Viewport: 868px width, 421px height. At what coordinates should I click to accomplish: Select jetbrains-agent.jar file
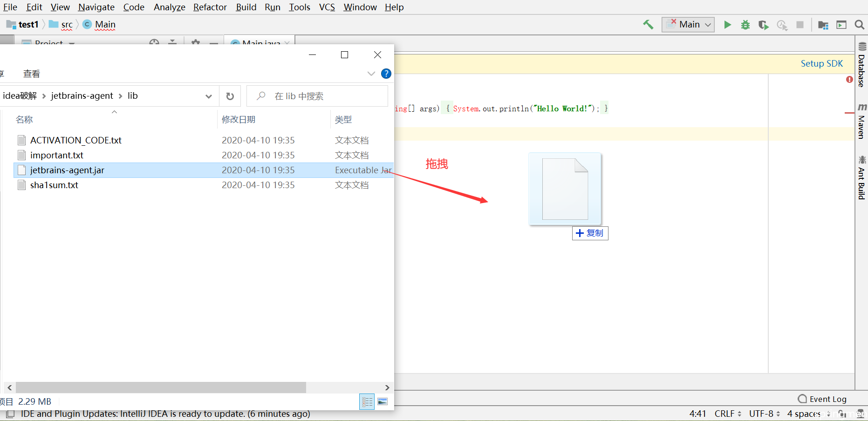pyautogui.click(x=203, y=170)
